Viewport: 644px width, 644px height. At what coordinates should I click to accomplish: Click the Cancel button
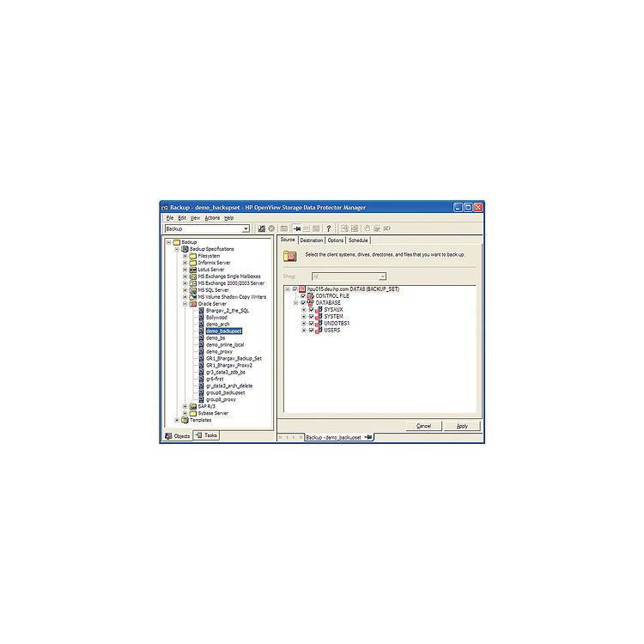click(423, 426)
